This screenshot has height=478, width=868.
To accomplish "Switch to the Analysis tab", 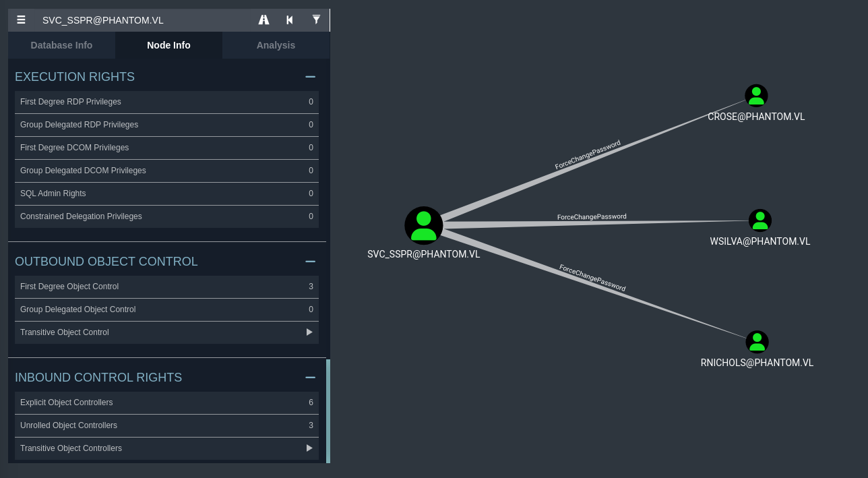I will point(276,45).
